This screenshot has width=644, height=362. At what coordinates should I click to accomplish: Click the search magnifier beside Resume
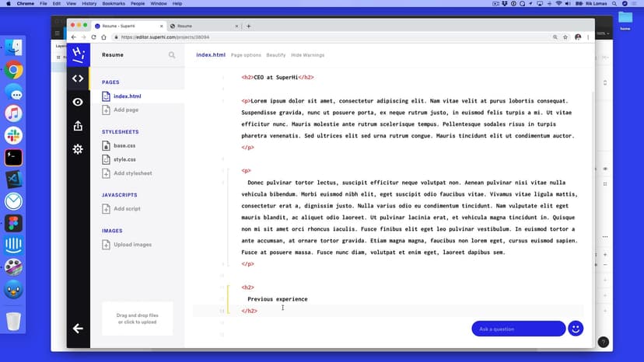172,55
